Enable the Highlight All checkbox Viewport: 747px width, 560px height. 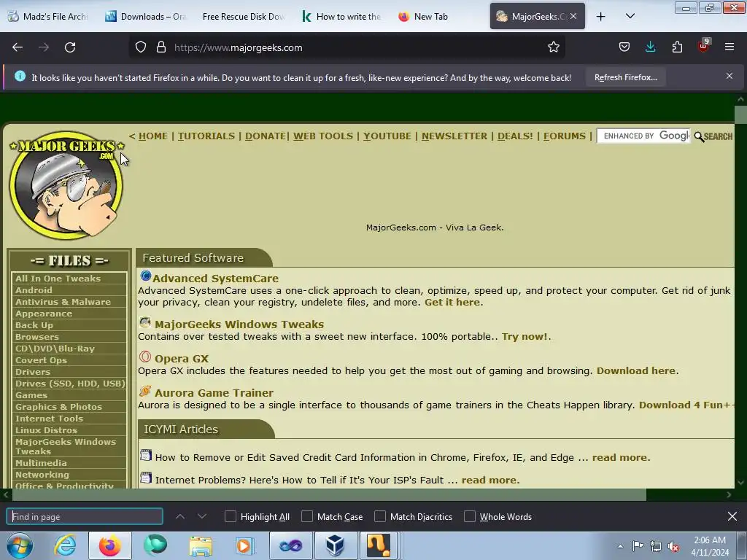(230, 516)
